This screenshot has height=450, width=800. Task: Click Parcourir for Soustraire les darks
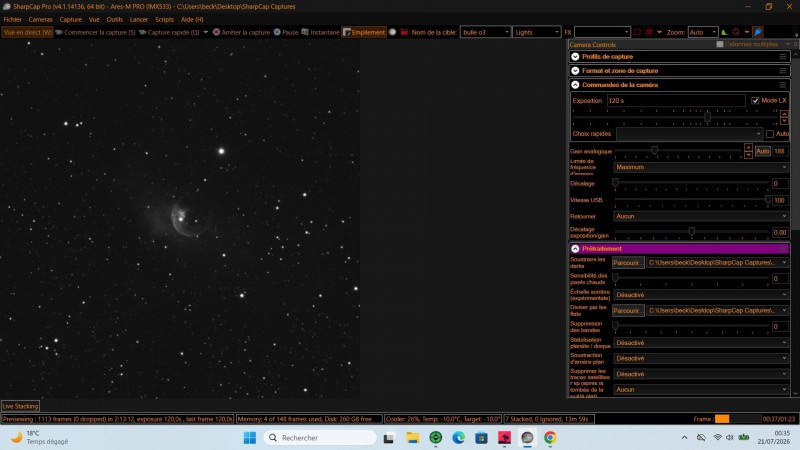(x=628, y=263)
